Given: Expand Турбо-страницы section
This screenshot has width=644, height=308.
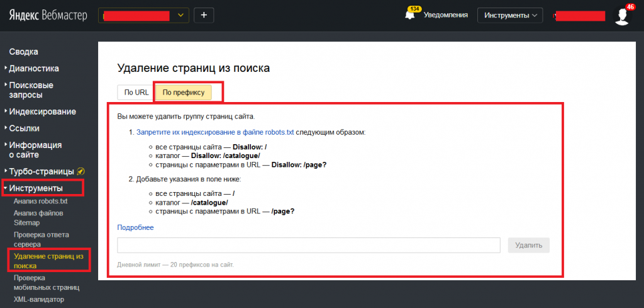Looking at the screenshot, I should tap(41, 171).
